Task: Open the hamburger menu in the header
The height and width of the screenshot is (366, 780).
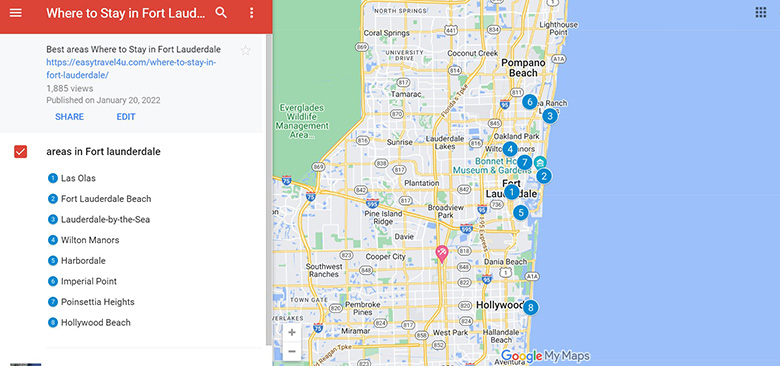Action: [15, 13]
